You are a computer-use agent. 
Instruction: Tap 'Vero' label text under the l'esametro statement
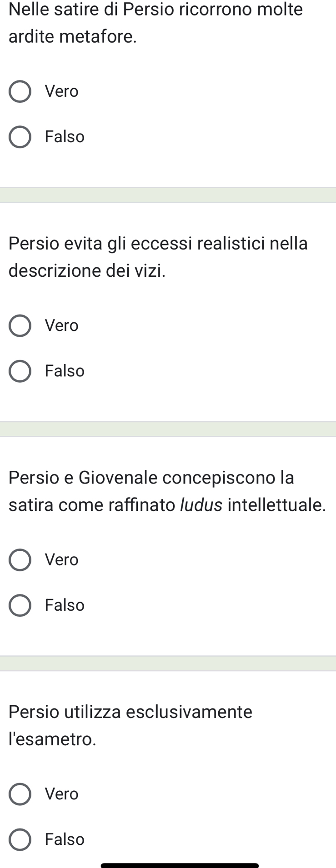[x=62, y=794]
